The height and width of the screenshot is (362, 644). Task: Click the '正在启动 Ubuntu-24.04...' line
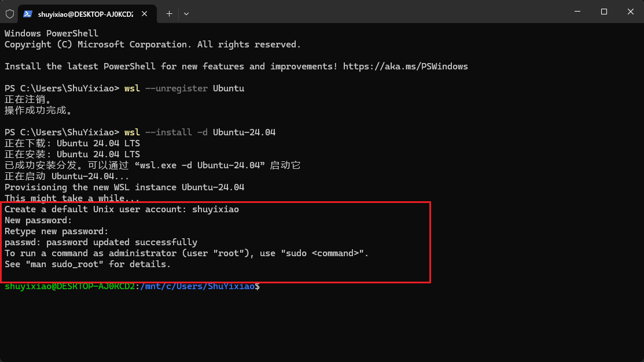[x=67, y=176]
